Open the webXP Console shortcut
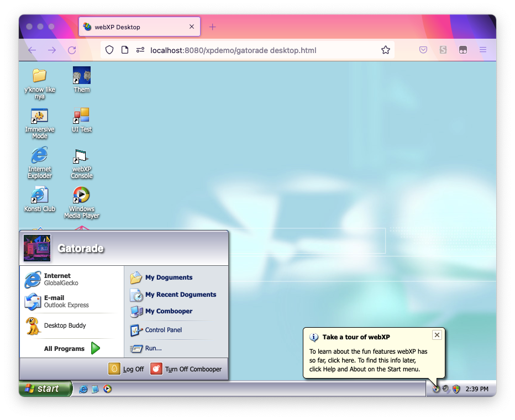 click(81, 156)
